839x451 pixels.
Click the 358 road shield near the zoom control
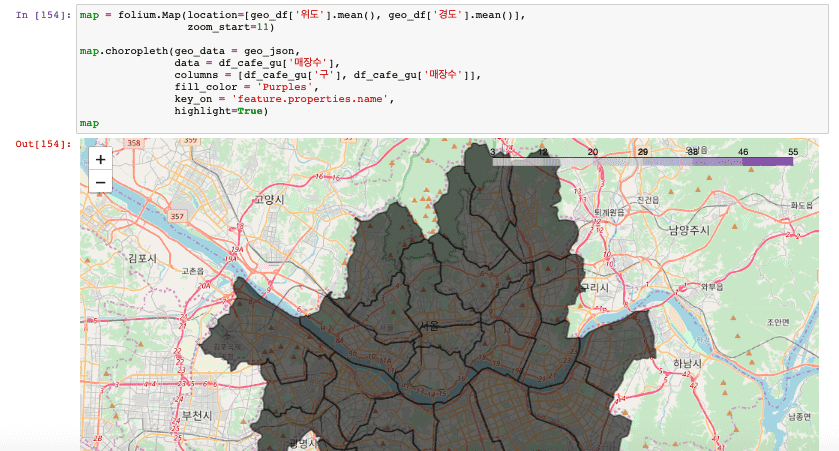[x=133, y=143]
